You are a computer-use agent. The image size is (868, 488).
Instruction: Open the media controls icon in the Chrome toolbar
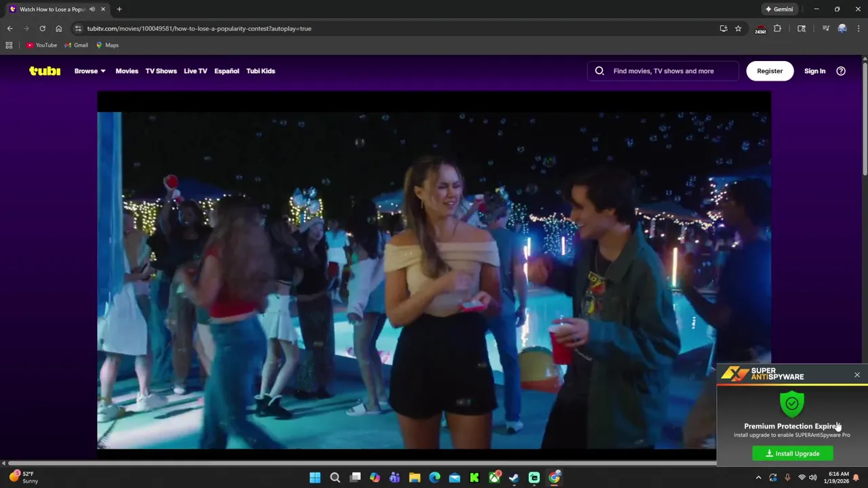[825, 28]
